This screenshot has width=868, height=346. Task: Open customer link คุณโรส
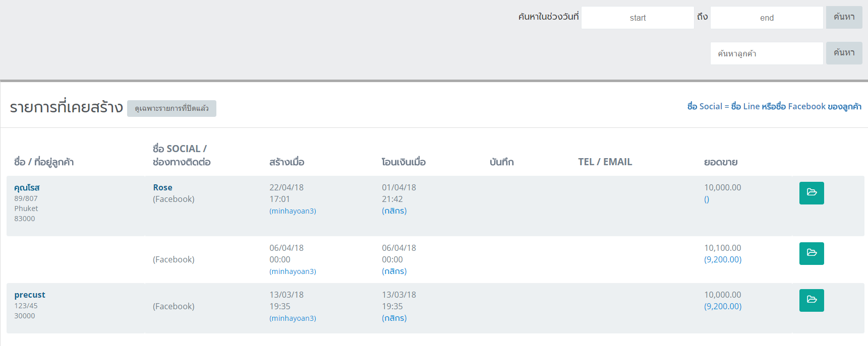coord(27,187)
